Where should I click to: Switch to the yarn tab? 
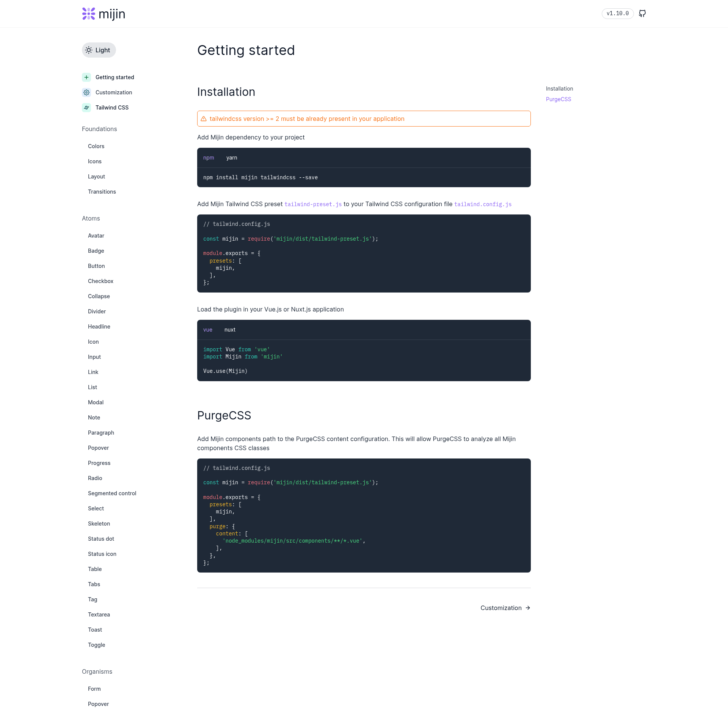(232, 158)
